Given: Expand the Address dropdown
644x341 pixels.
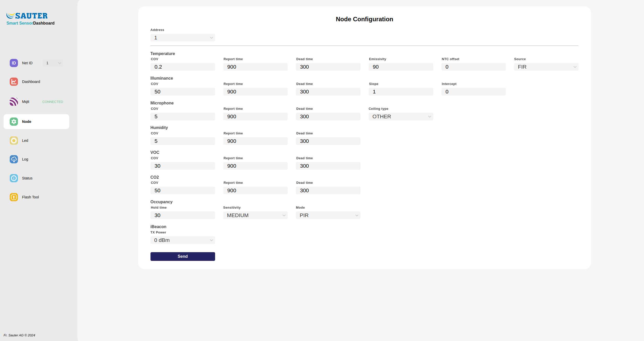Looking at the screenshot, I should 183,38.
